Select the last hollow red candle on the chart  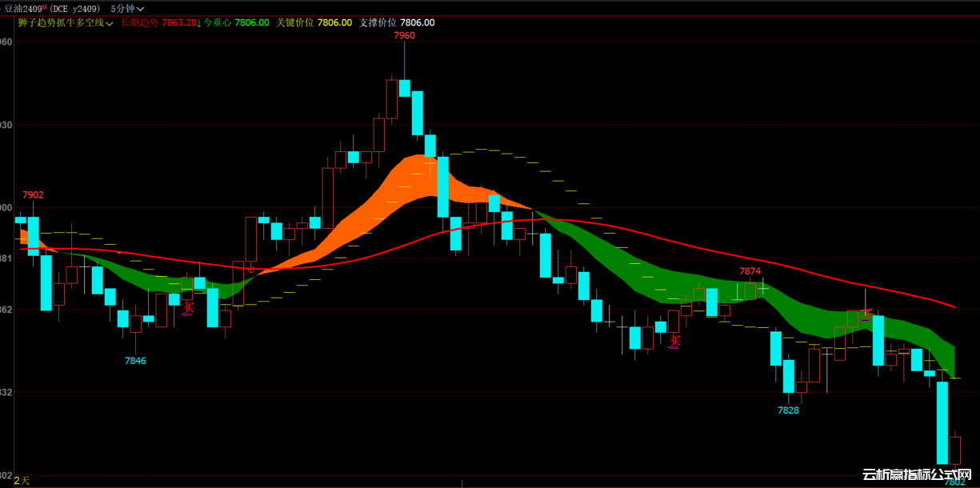954,449
